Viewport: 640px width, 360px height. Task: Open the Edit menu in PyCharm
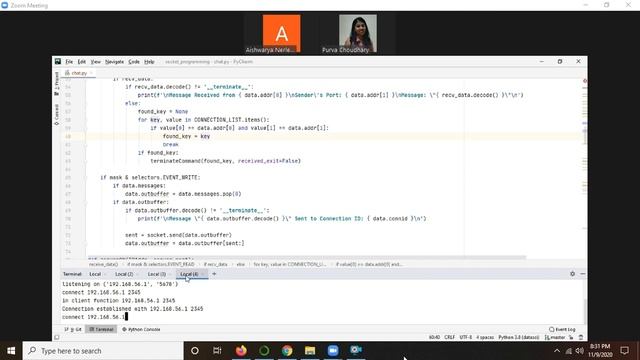click(82, 62)
